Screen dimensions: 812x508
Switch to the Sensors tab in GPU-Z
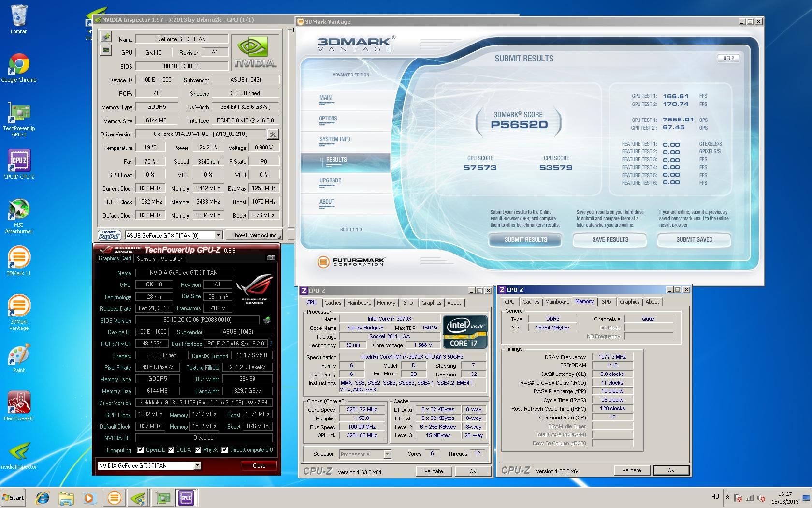pos(146,259)
